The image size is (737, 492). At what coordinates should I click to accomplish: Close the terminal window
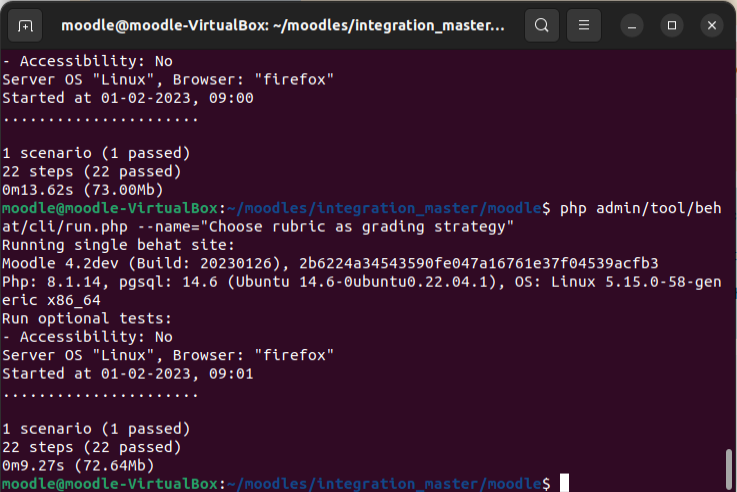(x=712, y=25)
